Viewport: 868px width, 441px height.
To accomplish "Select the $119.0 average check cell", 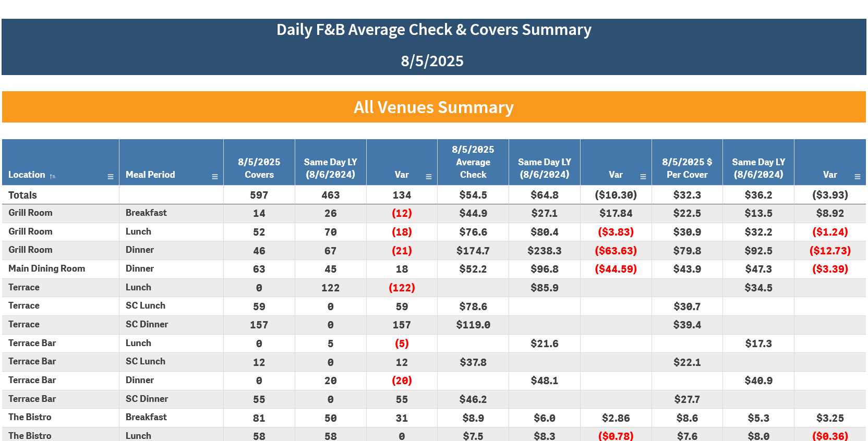I will click(x=473, y=325).
